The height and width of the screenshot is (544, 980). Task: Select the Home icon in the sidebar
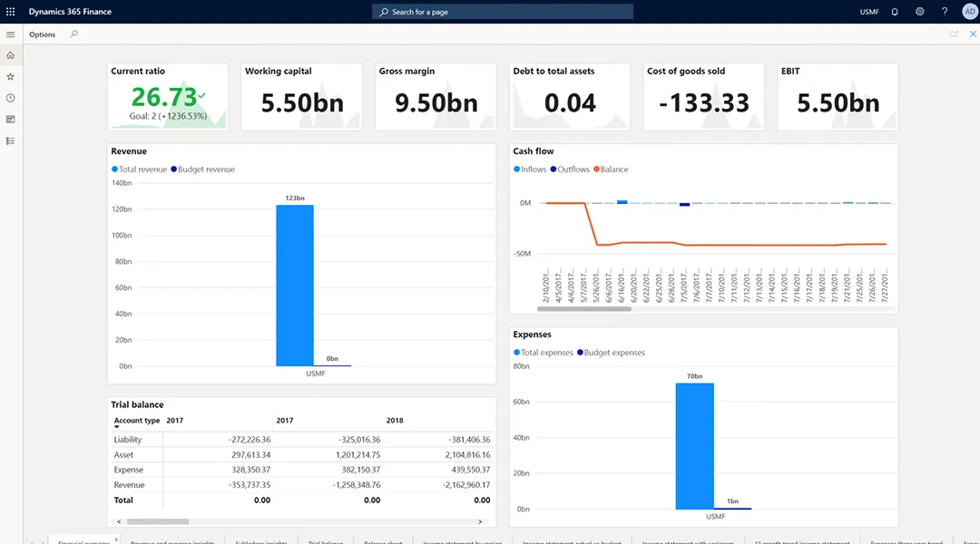click(10, 55)
